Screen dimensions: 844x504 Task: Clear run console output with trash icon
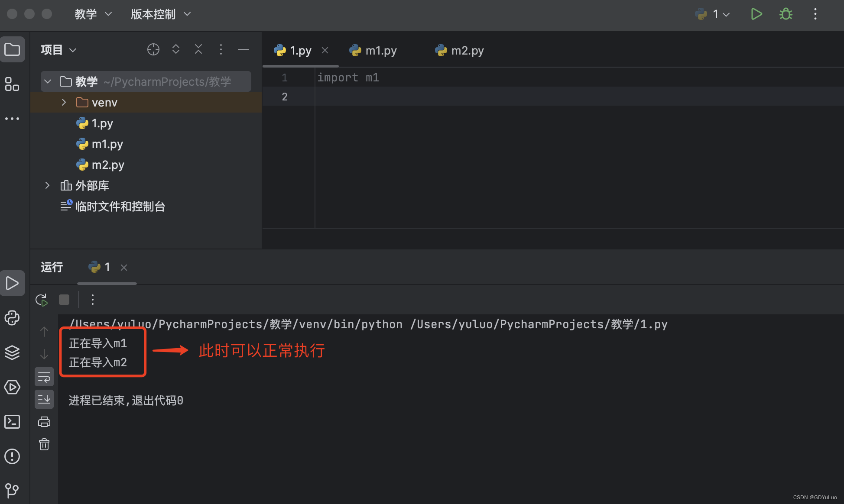[x=44, y=444]
